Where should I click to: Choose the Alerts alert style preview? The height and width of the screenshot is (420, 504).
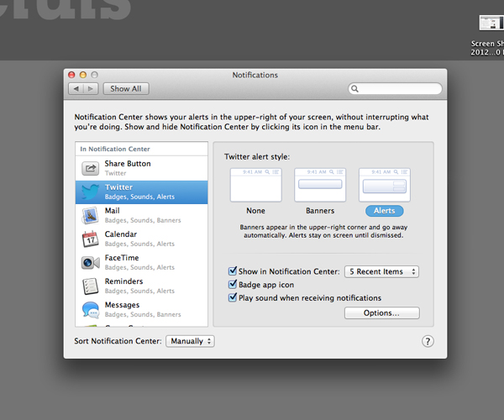click(385, 185)
